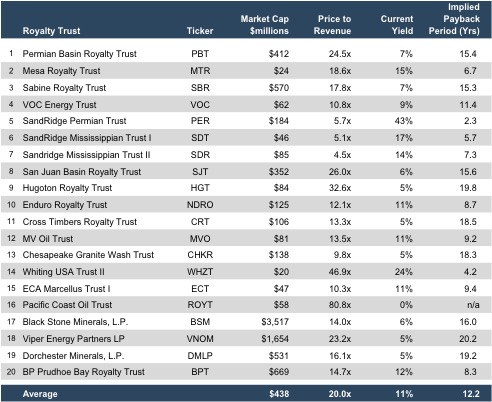Click Whiting USA Trust II name
The image size is (492, 402).
(63, 272)
